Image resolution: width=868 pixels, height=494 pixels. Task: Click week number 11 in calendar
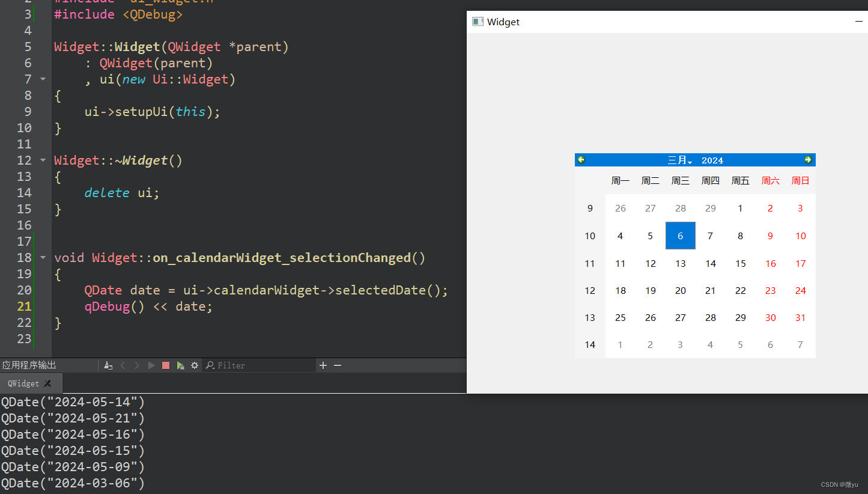pos(590,263)
